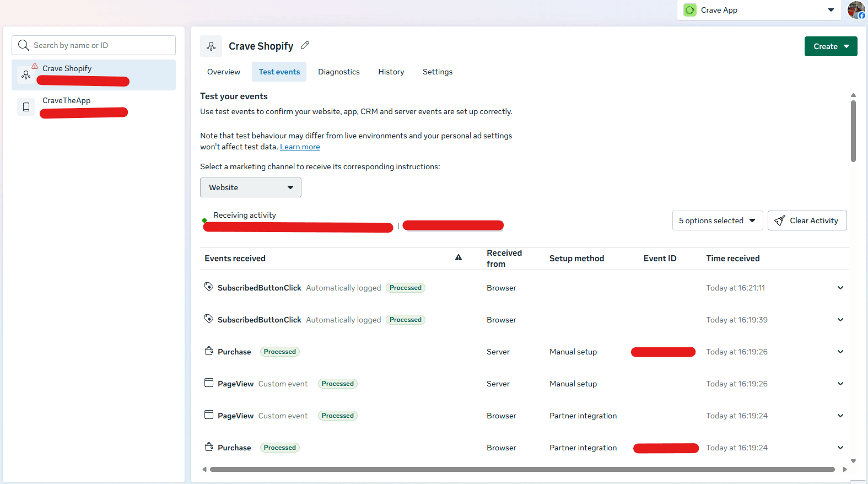Open the Crave App account switcher dropdown
Image resolution: width=868 pixels, height=484 pixels.
759,10
